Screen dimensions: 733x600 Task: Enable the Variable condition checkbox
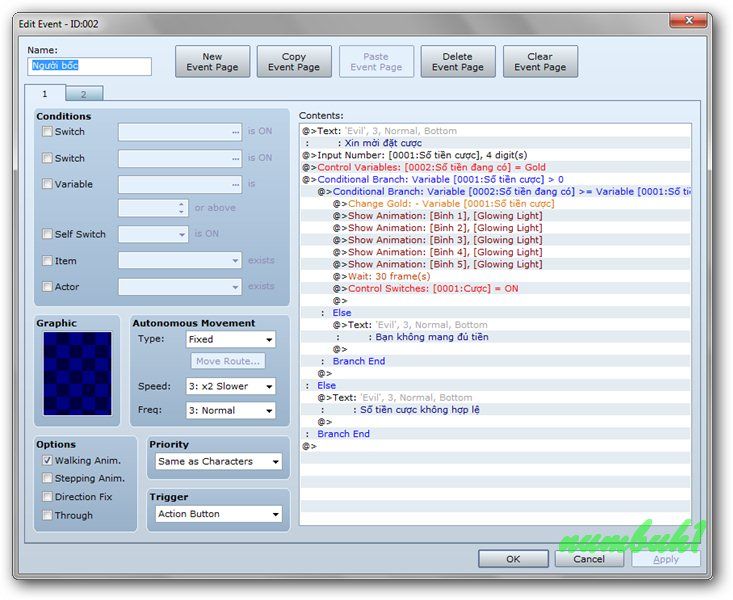(47, 184)
